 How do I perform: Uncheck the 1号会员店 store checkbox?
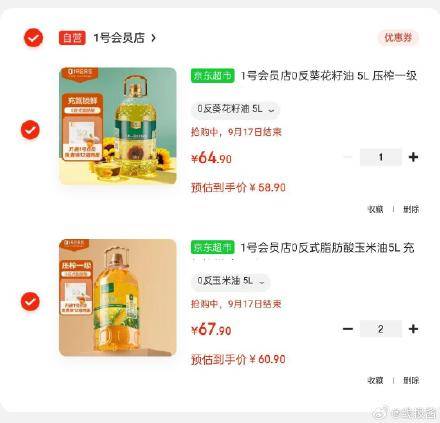point(33,38)
